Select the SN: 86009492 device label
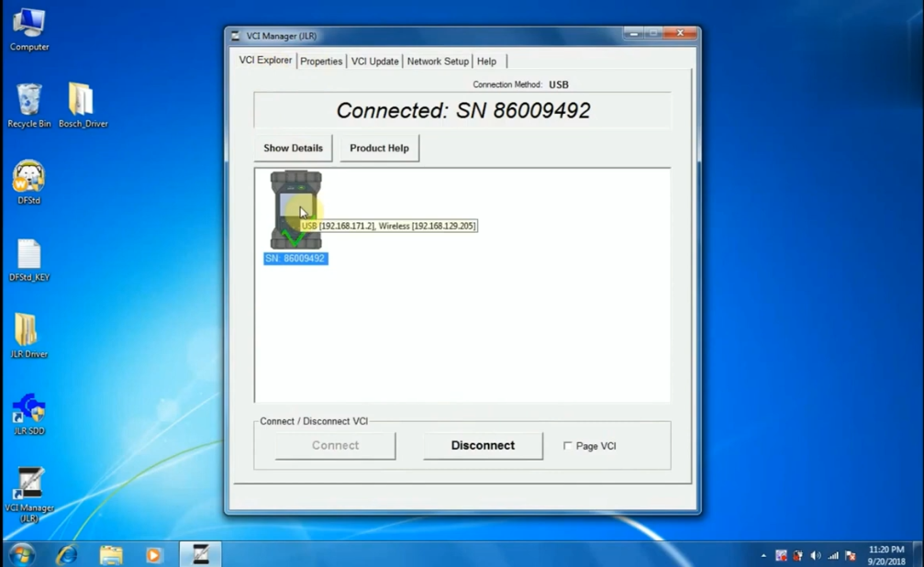The width and height of the screenshot is (924, 567). click(295, 258)
